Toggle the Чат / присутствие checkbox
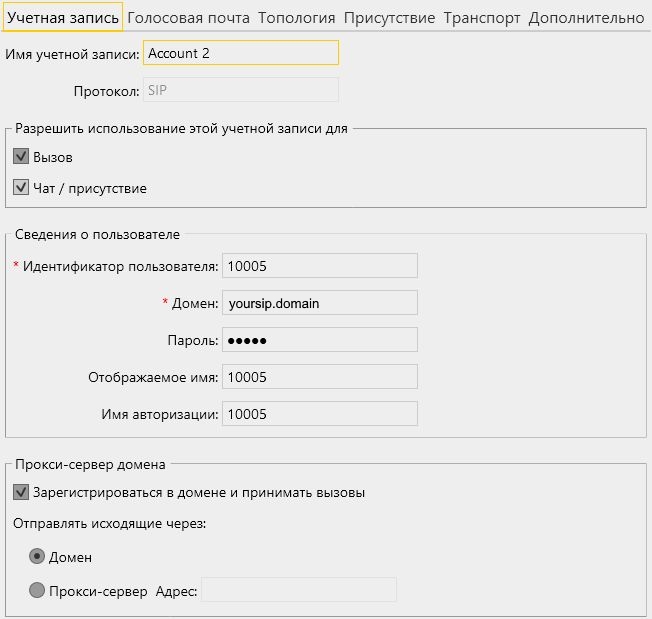Image resolution: width=652 pixels, height=619 pixels. tap(21, 187)
